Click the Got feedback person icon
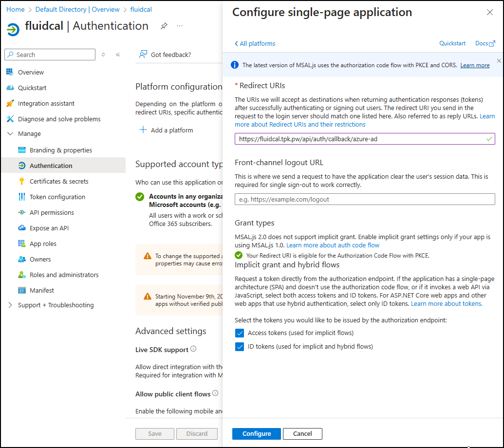This screenshot has height=448, width=504. (x=143, y=55)
